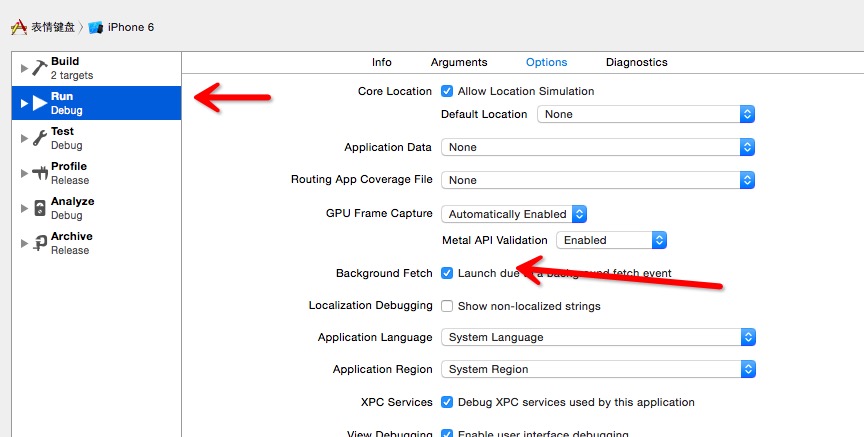Click the Localization Debugging label
864x437 pixels.
370,305
